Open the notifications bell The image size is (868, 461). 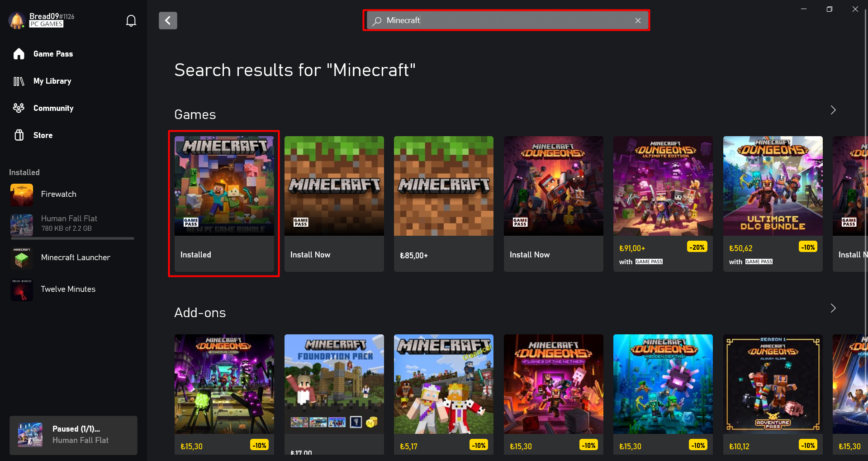[131, 21]
